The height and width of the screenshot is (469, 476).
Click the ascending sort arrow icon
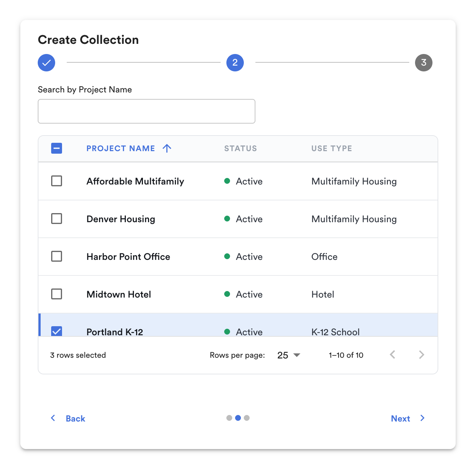click(x=167, y=148)
